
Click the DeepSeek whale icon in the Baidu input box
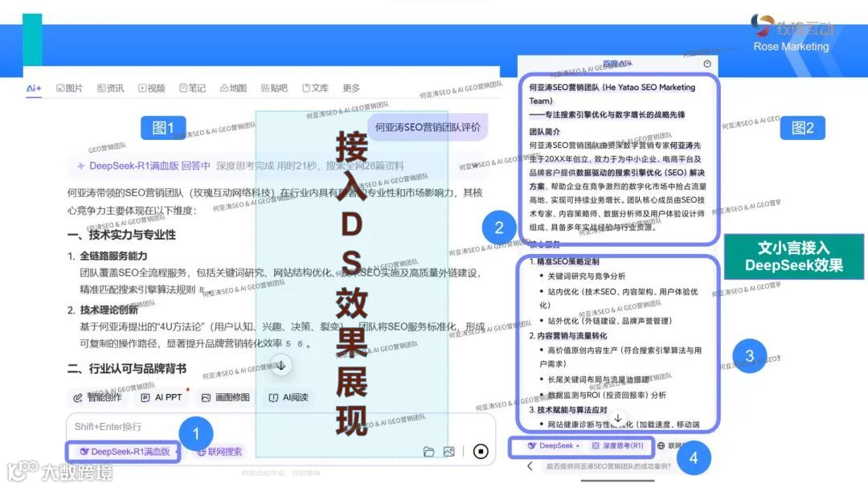(x=84, y=452)
